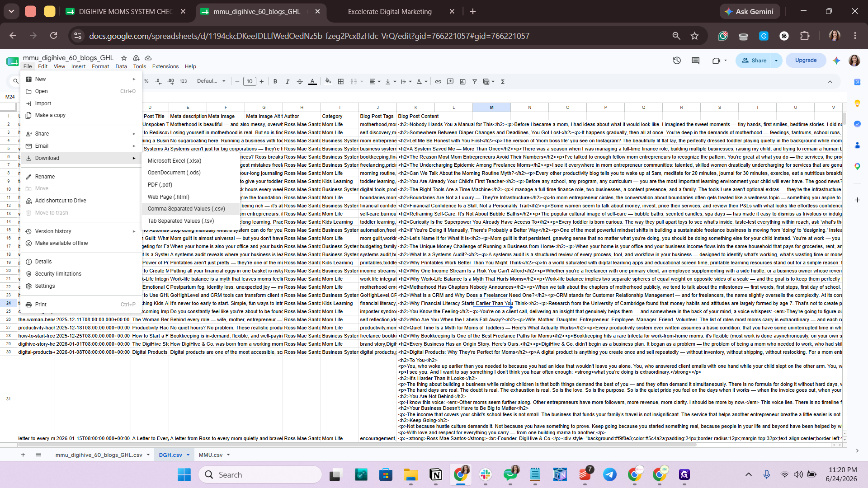Click Name box showing M24
The image size is (868, 488).
[x=10, y=97]
